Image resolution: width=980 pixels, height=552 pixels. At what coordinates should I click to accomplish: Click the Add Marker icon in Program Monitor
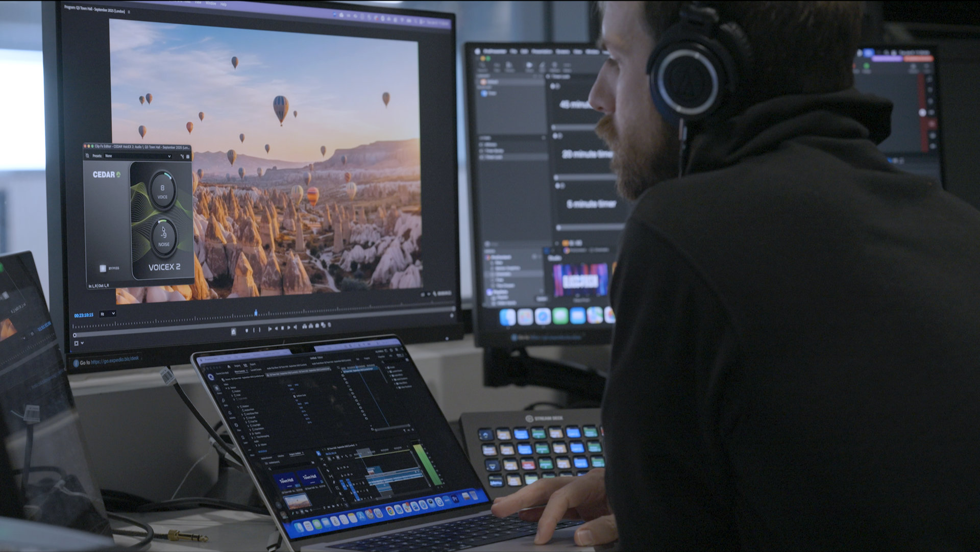click(247, 330)
